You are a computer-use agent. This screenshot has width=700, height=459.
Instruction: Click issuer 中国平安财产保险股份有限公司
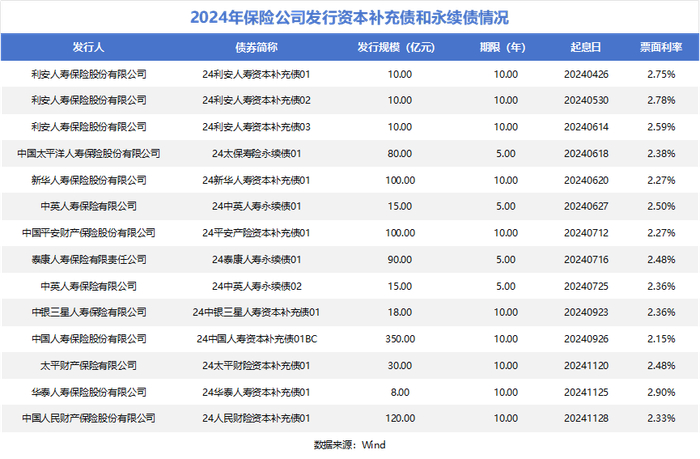pos(89,233)
